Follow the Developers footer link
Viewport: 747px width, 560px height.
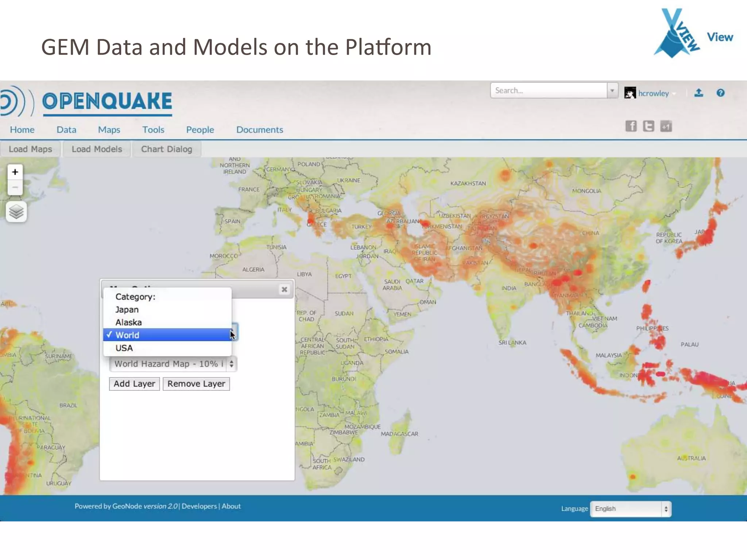(199, 506)
